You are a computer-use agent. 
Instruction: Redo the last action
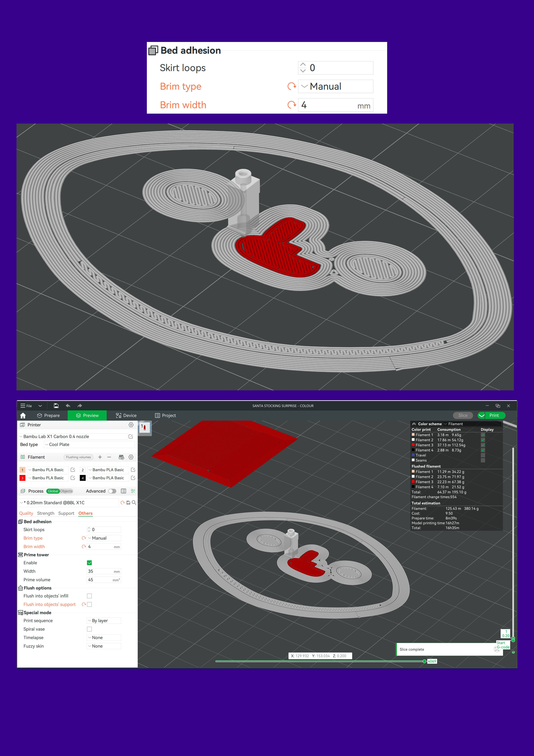[x=80, y=406]
